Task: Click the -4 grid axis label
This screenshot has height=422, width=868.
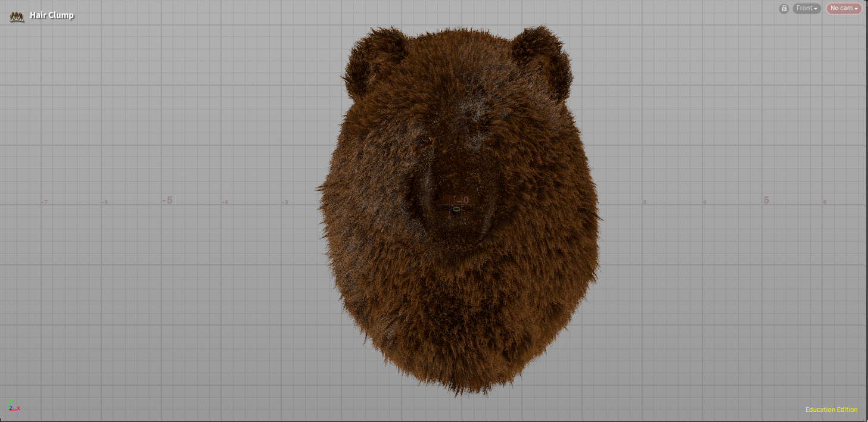Action: (225, 202)
